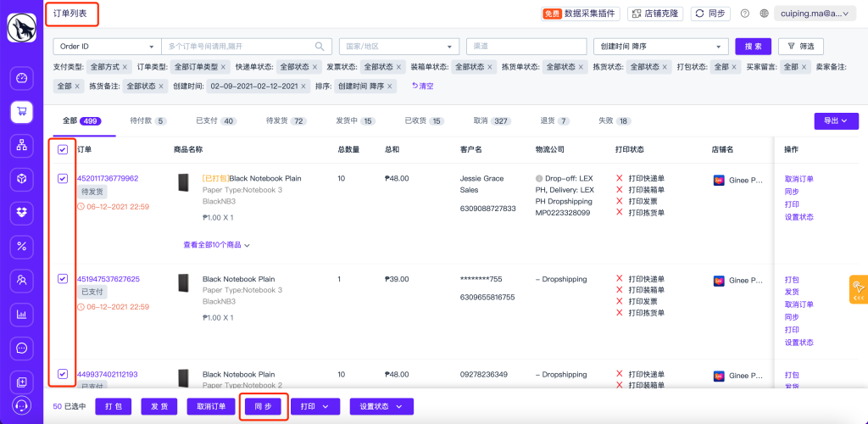
Task: Click the 店铺克隆 button
Action: click(x=655, y=14)
